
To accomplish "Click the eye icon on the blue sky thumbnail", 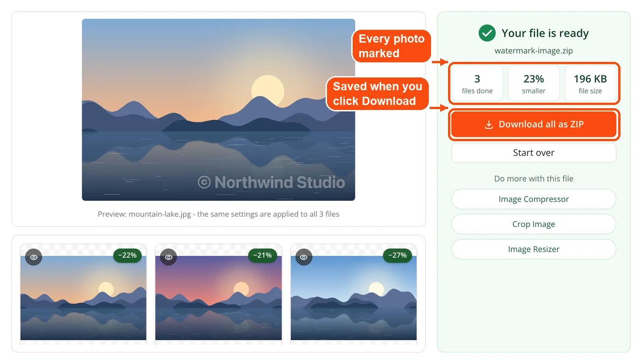I will [303, 257].
